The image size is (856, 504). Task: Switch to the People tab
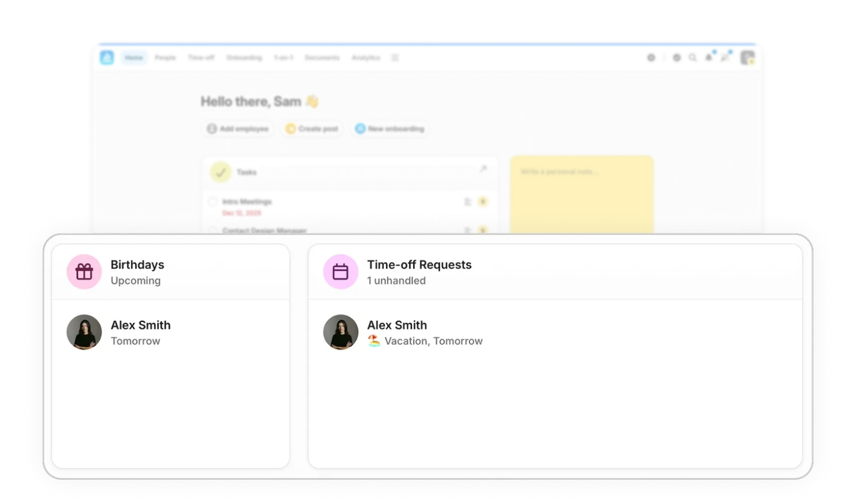(165, 57)
